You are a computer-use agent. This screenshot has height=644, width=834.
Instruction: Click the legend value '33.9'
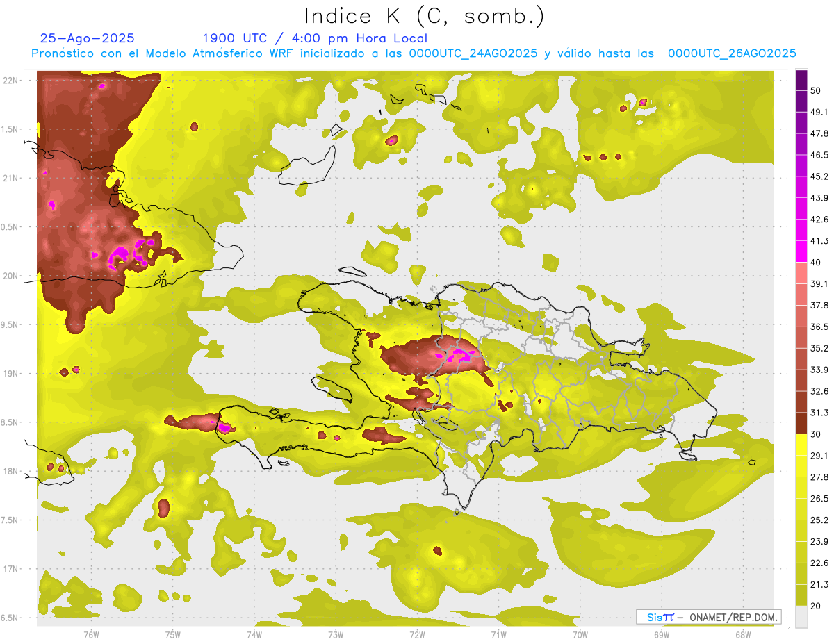(x=819, y=370)
